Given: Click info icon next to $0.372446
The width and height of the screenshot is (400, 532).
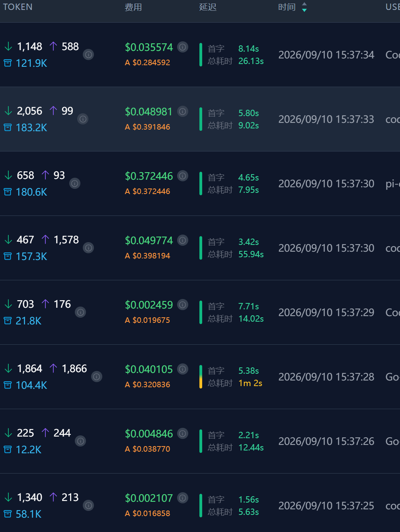Looking at the screenshot, I should click(183, 176).
